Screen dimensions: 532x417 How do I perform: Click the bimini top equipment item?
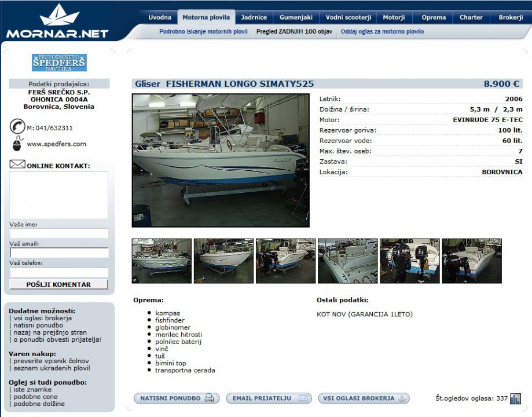click(x=171, y=363)
